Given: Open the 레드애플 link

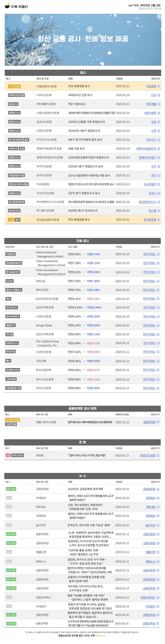Looking at the screenshot, I should click(151, 104).
